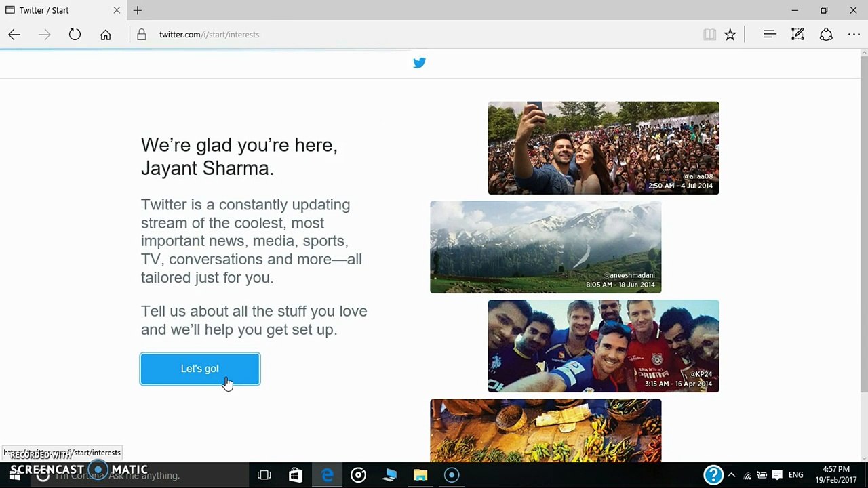
Task: Click the Twitter bird logo
Action: pyautogui.click(x=420, y=63)
